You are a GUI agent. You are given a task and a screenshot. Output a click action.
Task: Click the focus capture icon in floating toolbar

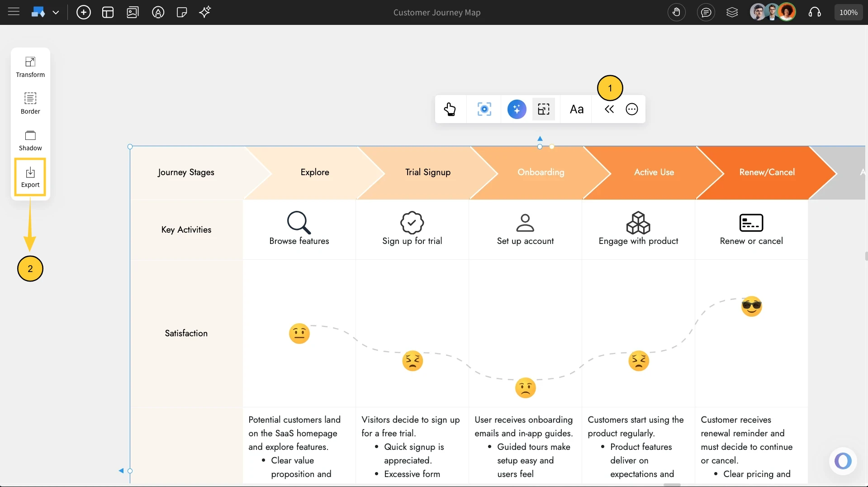click(x=484, y=109)
